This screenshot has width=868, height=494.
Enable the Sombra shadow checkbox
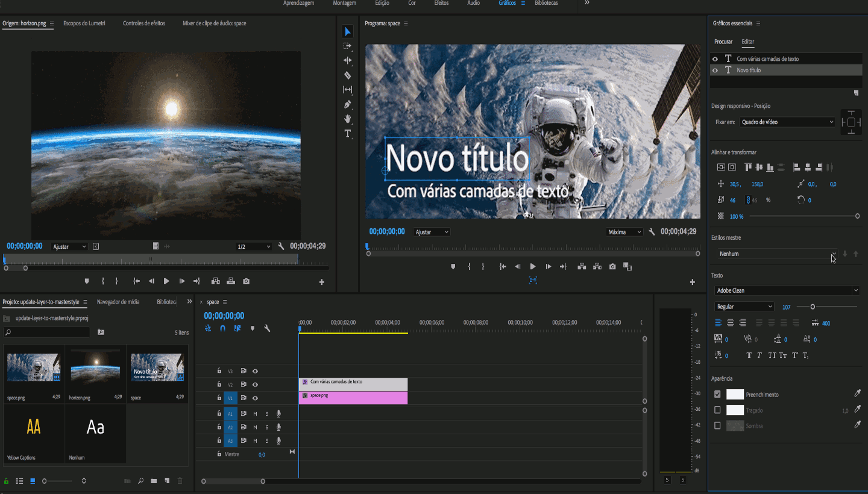(x=717, y=426)
